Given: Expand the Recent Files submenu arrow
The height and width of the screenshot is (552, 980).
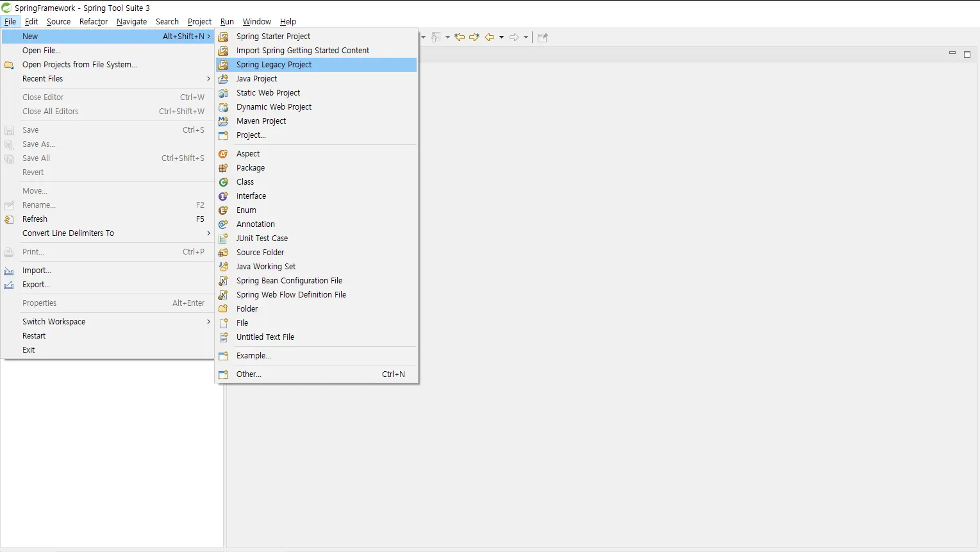Looking at the screenshot, I should point(209,79).
